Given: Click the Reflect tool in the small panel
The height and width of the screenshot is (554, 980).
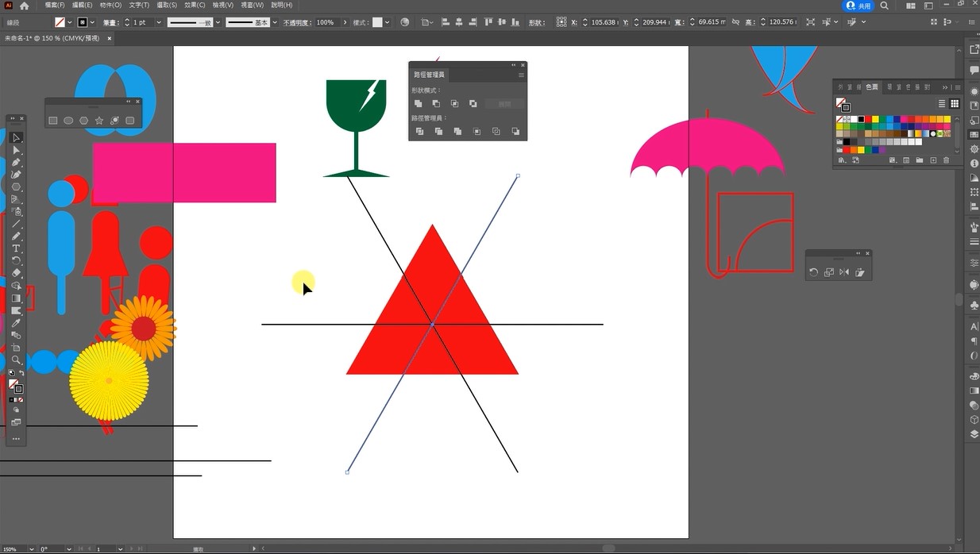Looking at the screenshot, I should pyautogui.click(x=844, y=272).
